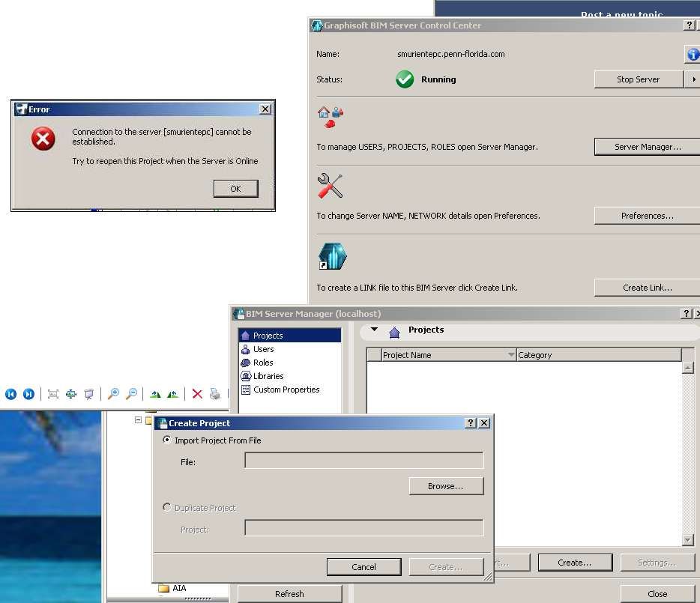Go to next image in viewer toolbar

28,394
